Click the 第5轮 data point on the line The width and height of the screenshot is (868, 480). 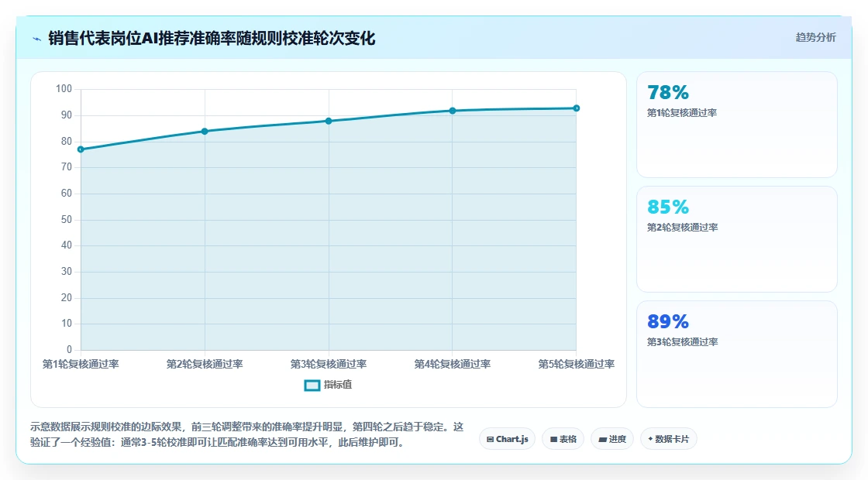577,108
